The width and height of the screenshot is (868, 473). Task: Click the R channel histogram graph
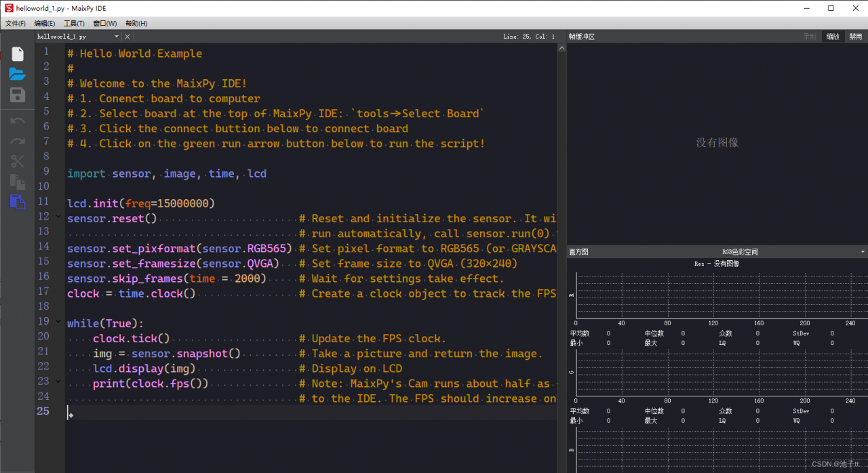click(722, 295)
